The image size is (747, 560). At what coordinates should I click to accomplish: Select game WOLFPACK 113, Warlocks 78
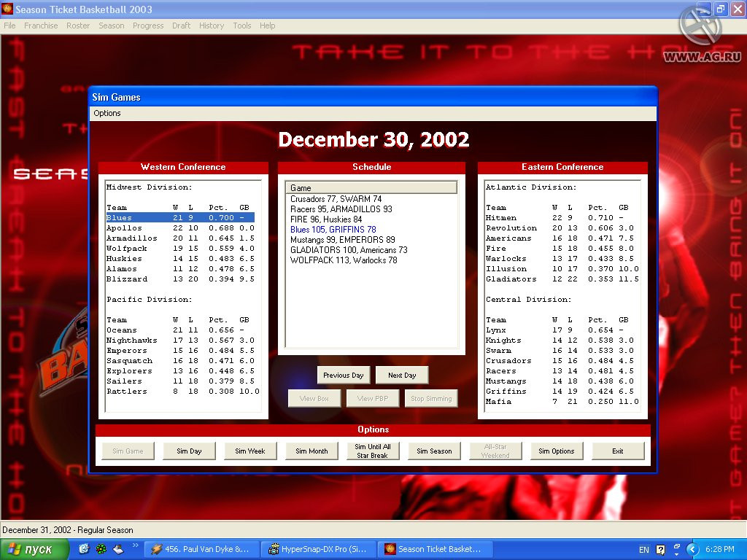(x=344, y=260)
